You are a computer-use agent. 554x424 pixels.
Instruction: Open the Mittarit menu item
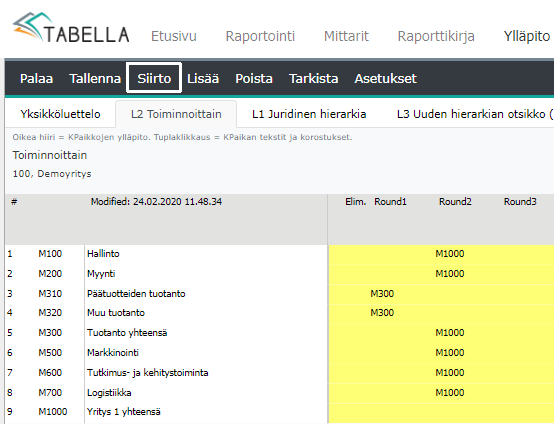pos(346,36)
